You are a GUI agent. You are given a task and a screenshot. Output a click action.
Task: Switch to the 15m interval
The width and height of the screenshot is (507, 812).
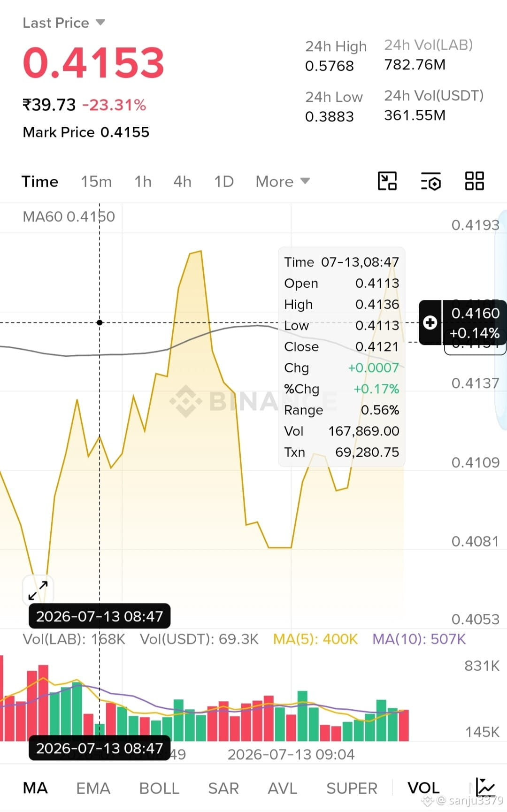[96, 182]
